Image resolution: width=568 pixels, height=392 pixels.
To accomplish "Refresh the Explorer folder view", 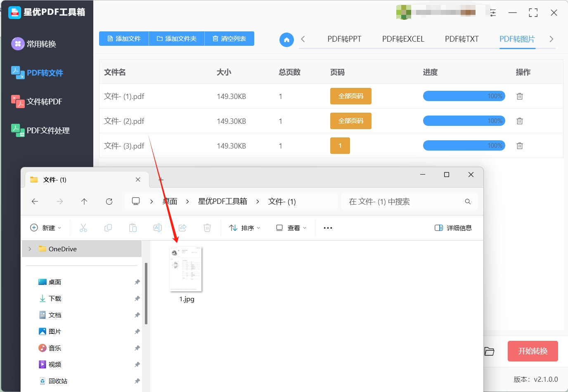I will [x=109, y=201].
